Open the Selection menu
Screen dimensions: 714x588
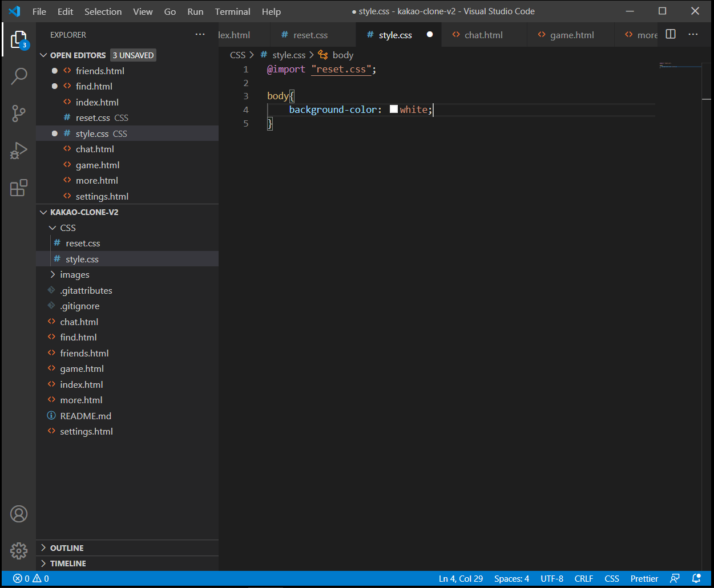[x=103, y=11]
